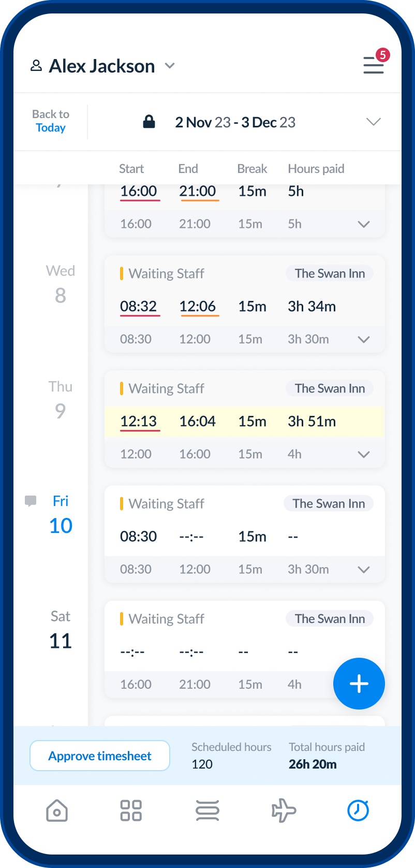Expand the Fri 10 shift details chevron
This screenshot has width=415, height=868.
(x=364, y=570)
